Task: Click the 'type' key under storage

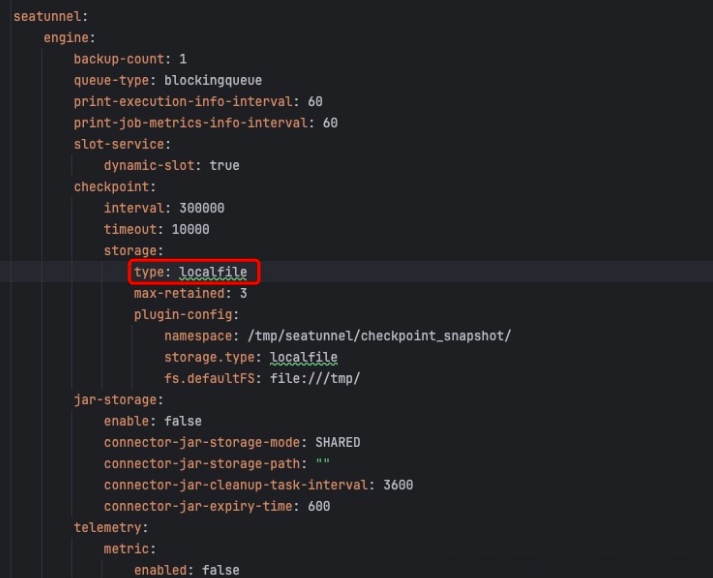Action: [149, 272]
